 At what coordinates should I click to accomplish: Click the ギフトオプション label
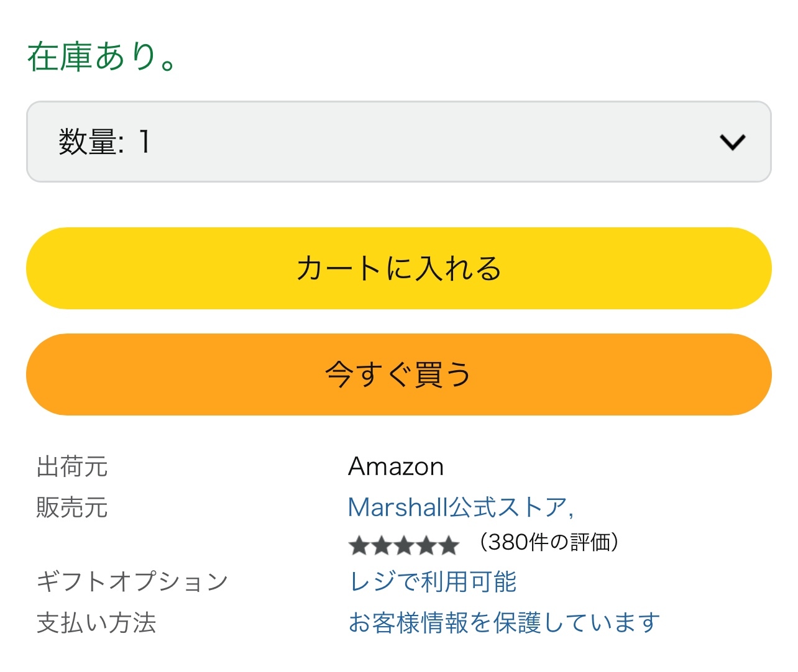click(132, 582)
